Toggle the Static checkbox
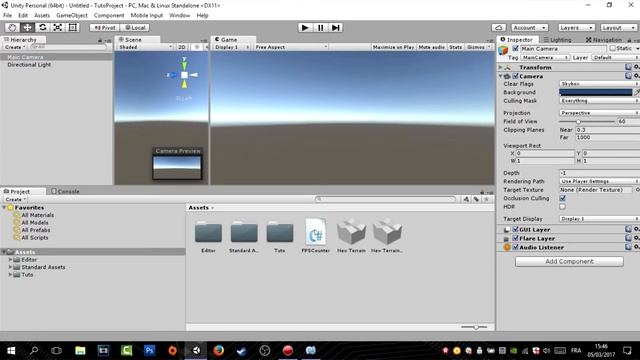This screenshot has width=640, height=360. pos(612,49)
